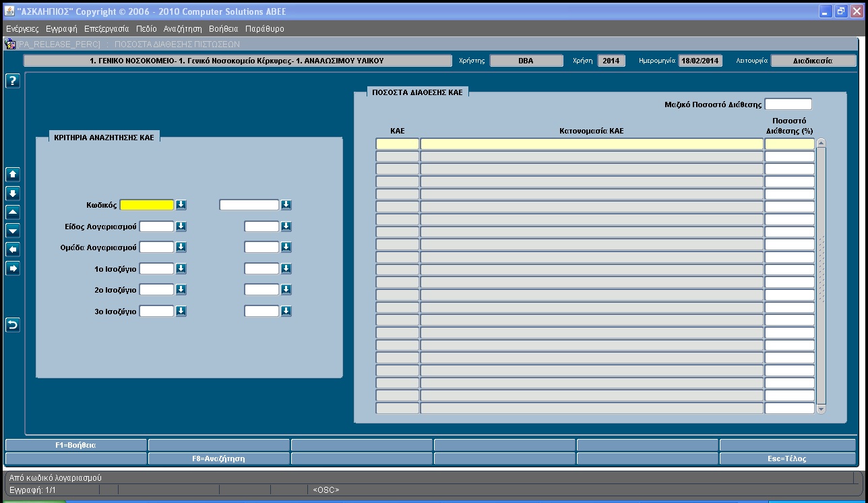Open the Αναζήτηση menu
868x503 pixels.
183,29
